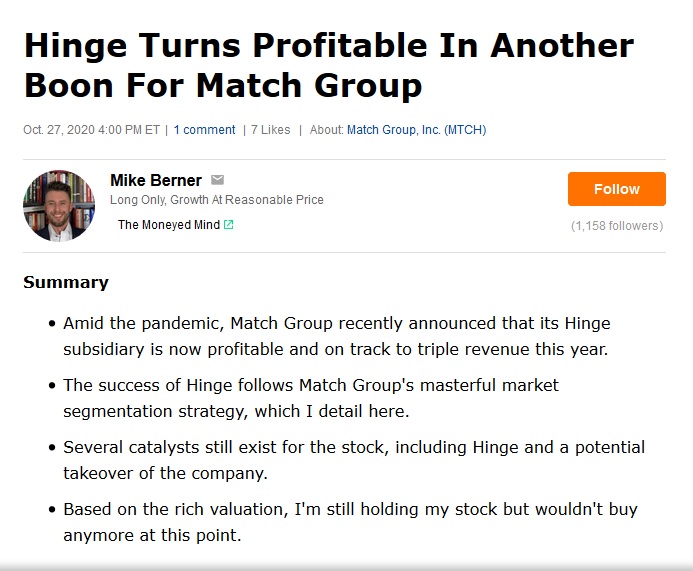This screenshot has width=693, height=571.
Task: Click the Summary heading
Action: click(66, 282)
